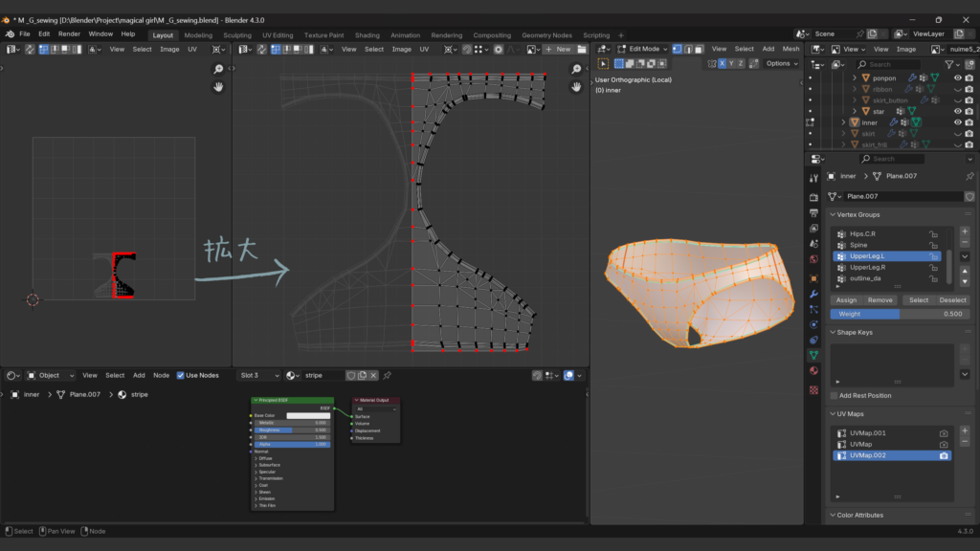980x551 pixels.
Task: Open the Slot 3 material slot dropdown
Action: 259,375
